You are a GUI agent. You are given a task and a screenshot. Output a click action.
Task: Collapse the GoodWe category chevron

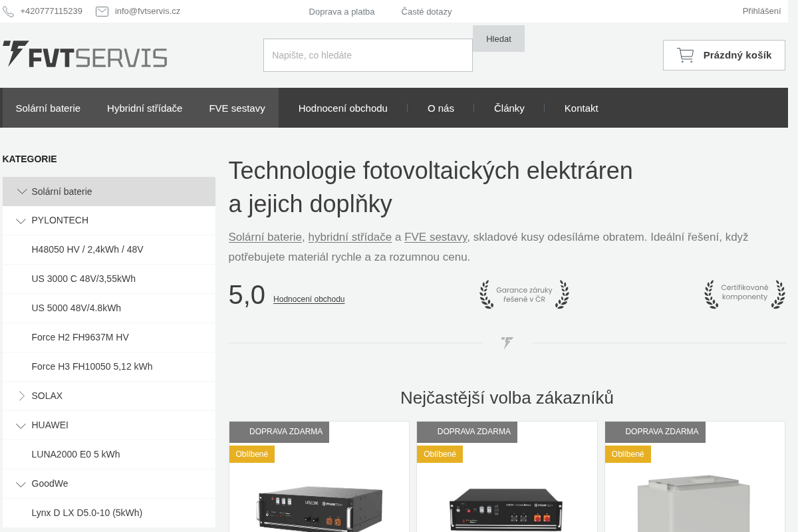[x=21, y=484]
